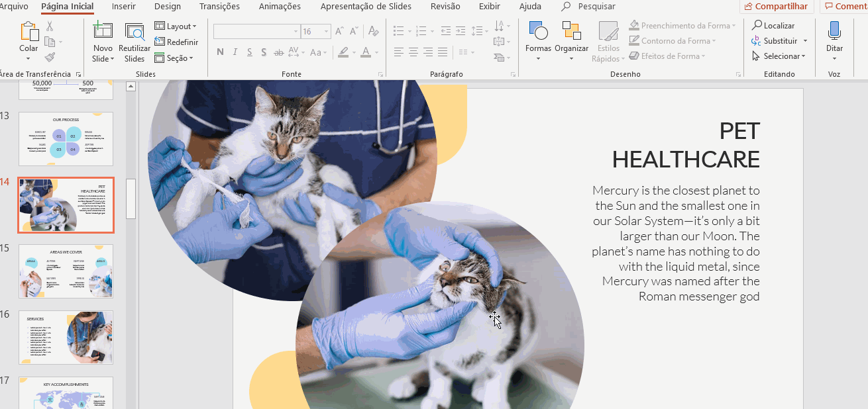Image resolution: width=868 pixels, height=409 pixels.
Task: Increase font size with the larger A icon
Action: pos(339,31)
